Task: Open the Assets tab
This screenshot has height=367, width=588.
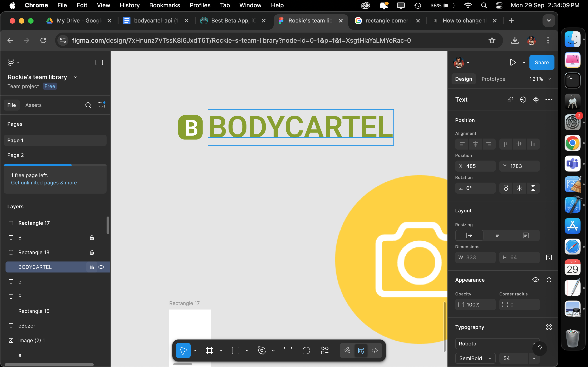Action: pos(33,105)
